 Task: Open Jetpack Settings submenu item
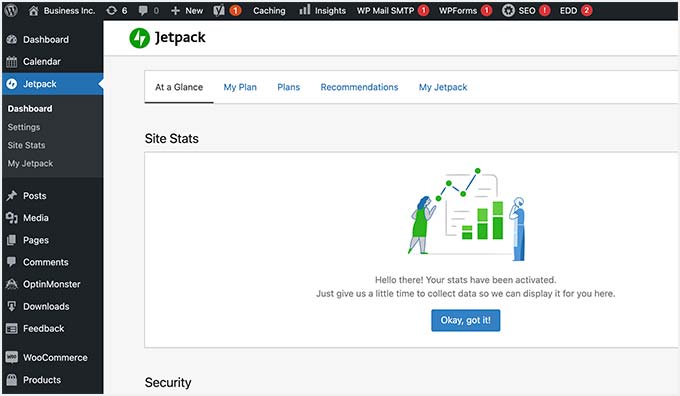coord(24,127)
